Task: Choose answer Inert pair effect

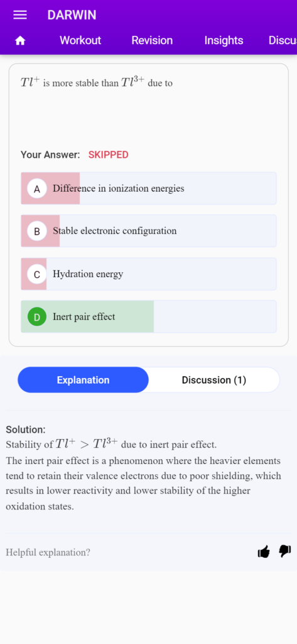Action: [148, 317]
